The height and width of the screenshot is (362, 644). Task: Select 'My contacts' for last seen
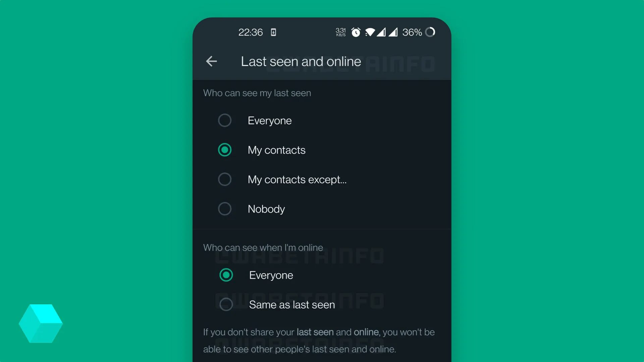coord(225,150)
